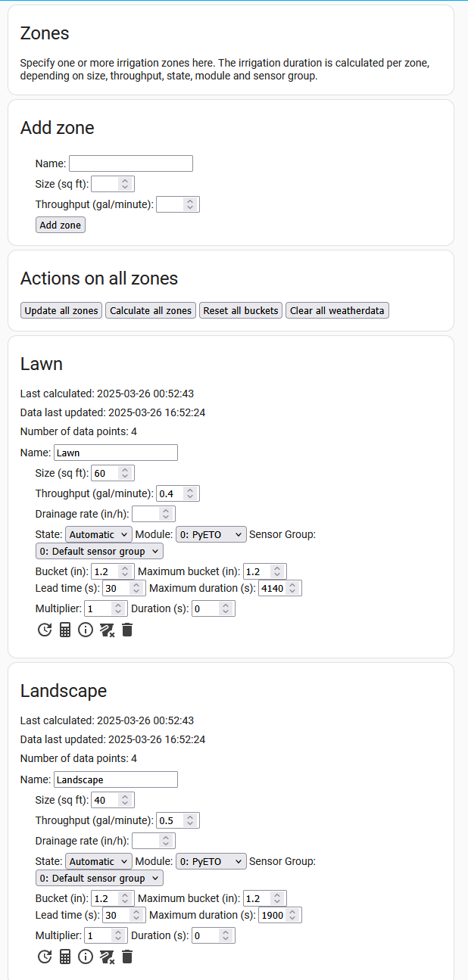Open the Lawn State dropdown

(x=98, y=534)
